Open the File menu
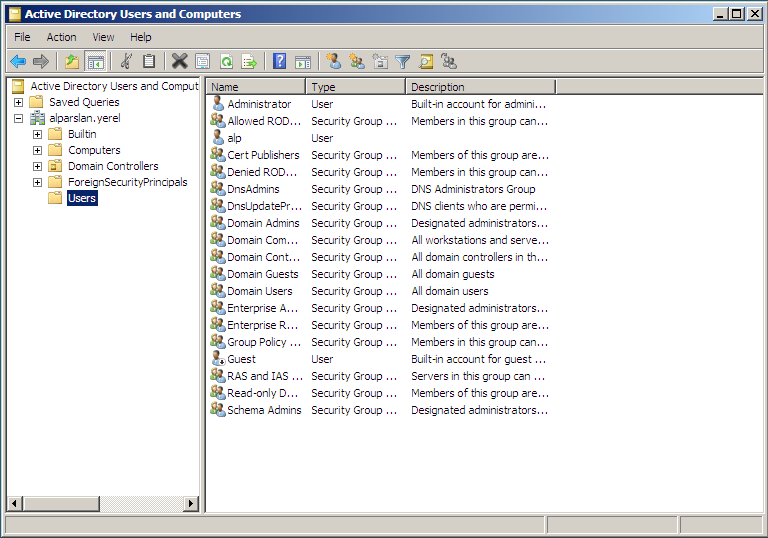 (x=22, y=37)
